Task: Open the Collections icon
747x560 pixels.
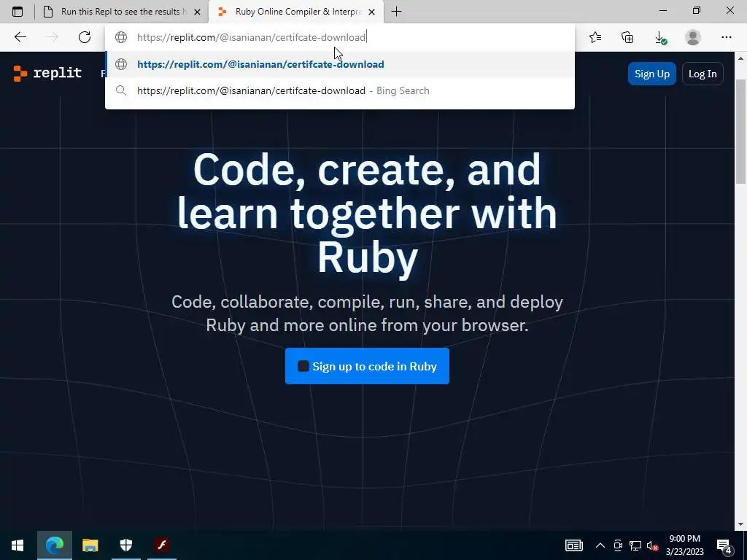Action: 627,37
